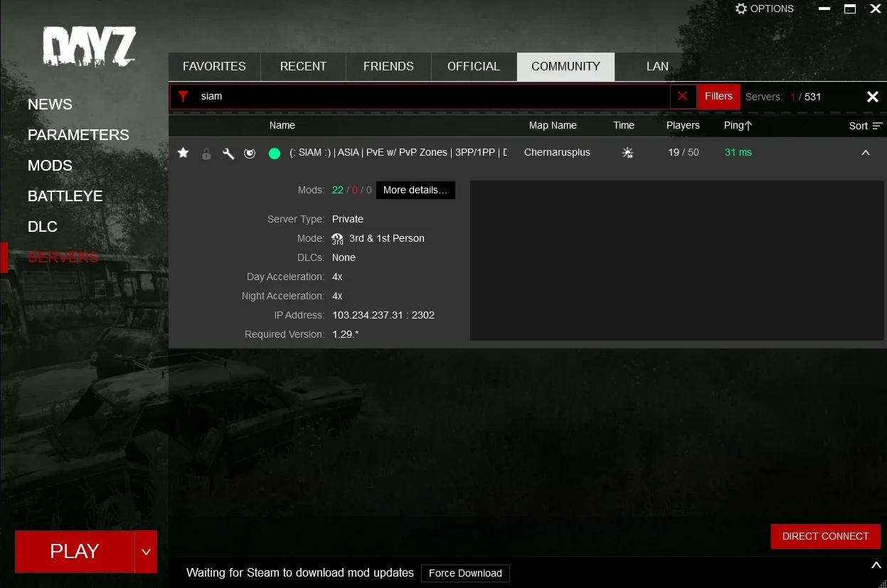Click the IP address 103.234.237.31 : 2302

pyautogui.click(x=383, y=315)
